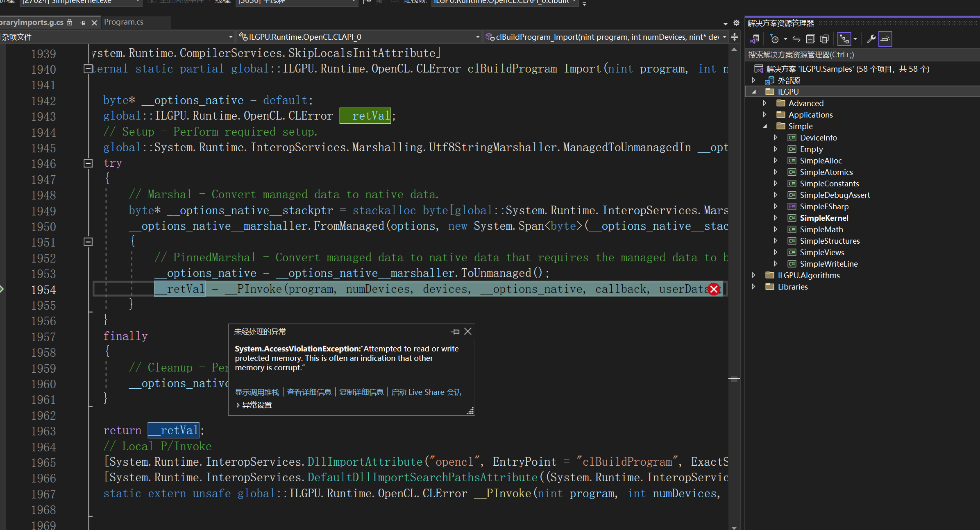Click the editor tab settings gear icon
980x530 pixels.
pos(736,23)
